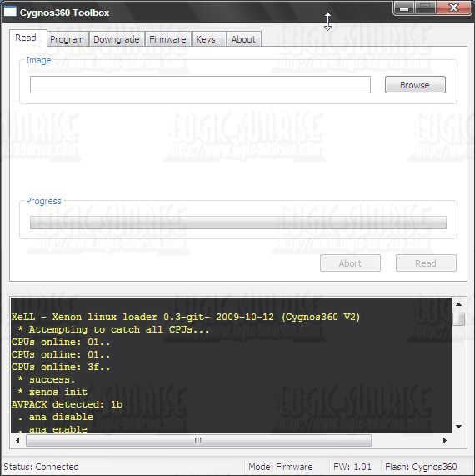Viewport: 475px width, 476px height.
Task: Click the 'Attempting to catch all CPUs...' line
Action: point(113,329)
